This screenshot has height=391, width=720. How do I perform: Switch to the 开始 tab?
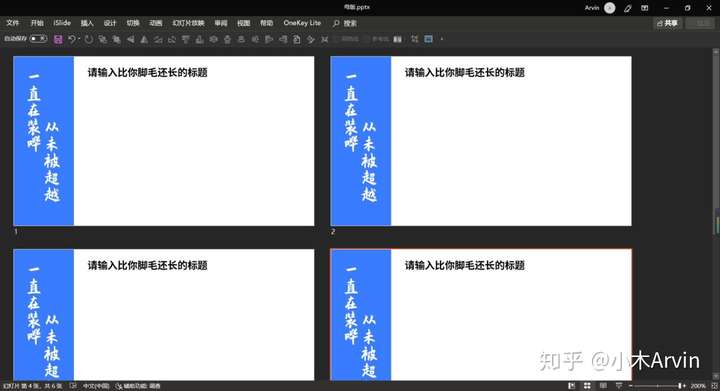[37, 23]
